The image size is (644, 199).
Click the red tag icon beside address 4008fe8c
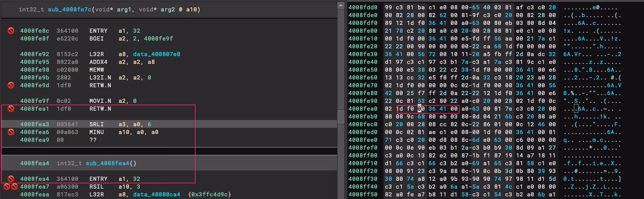pos(10,31)
